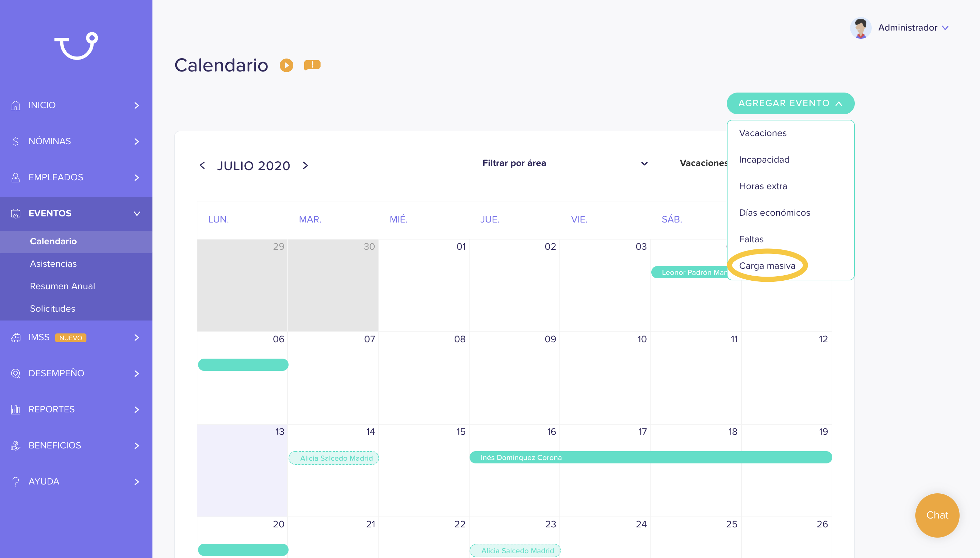Expand the Desempeño menu chevron
This screenshot has width=980, height=558.
coord(136,373)
